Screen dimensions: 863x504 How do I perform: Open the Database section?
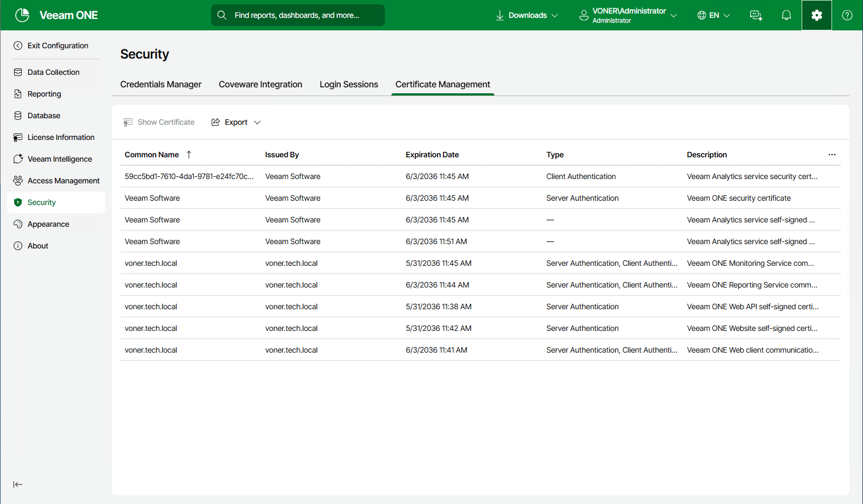[x=43, y=116]
